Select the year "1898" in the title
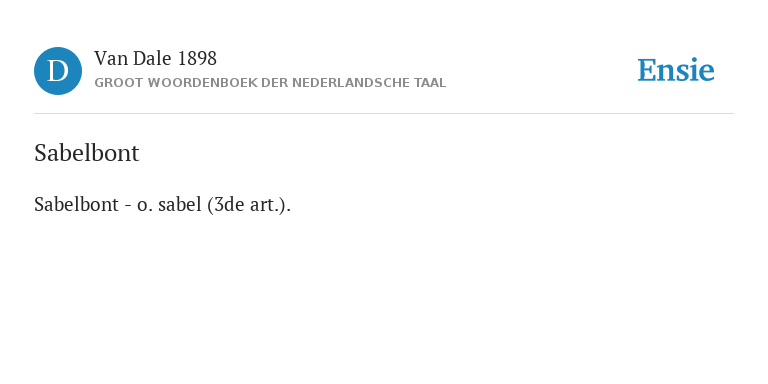The width and height of the screenshot is (768, 384). [197, 59]
